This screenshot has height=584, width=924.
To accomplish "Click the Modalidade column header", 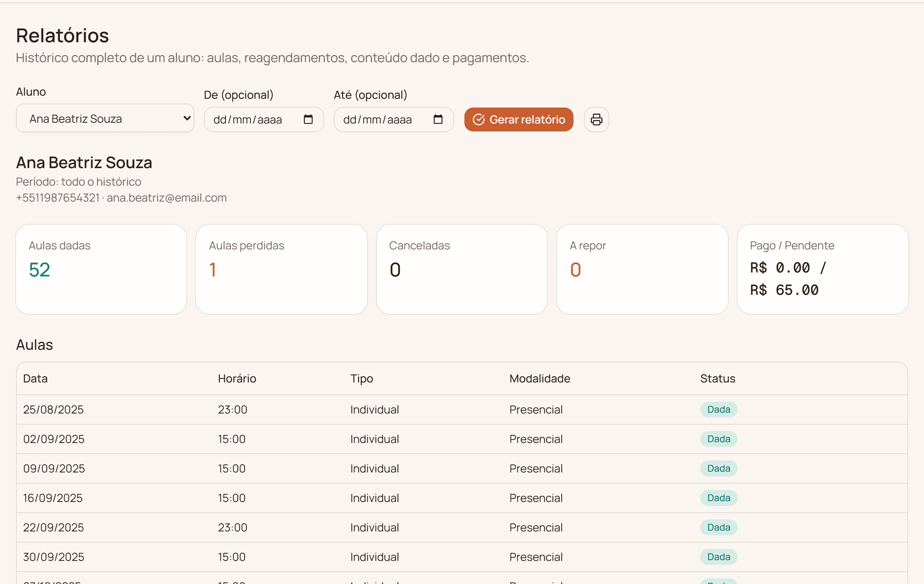I will (x=540, y=378).
